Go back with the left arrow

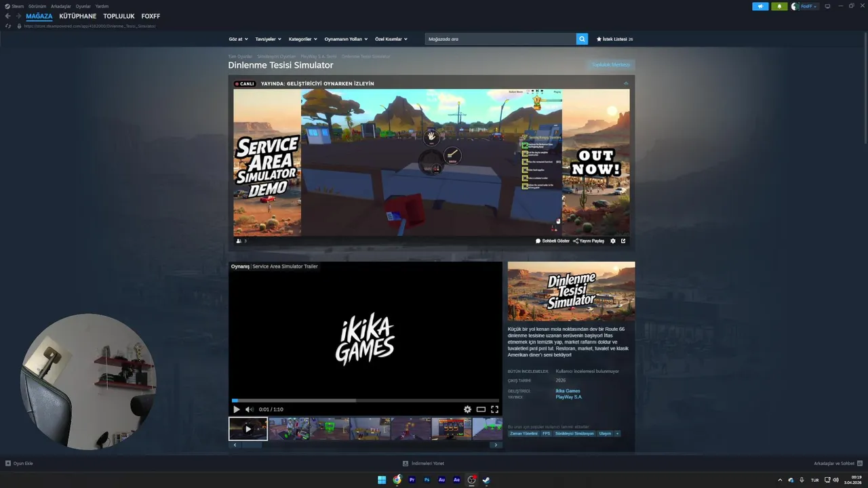point(7,16)
